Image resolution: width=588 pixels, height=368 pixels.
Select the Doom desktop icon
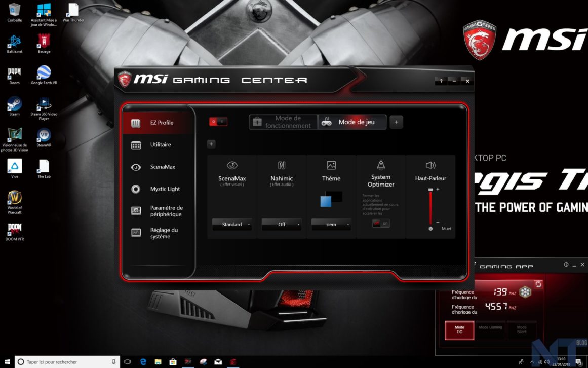pos(15,76)
